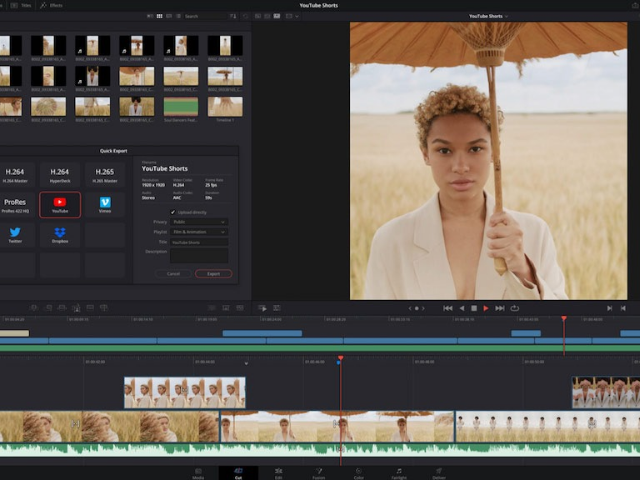Select the Source Tape viewer mode icon

267,16
